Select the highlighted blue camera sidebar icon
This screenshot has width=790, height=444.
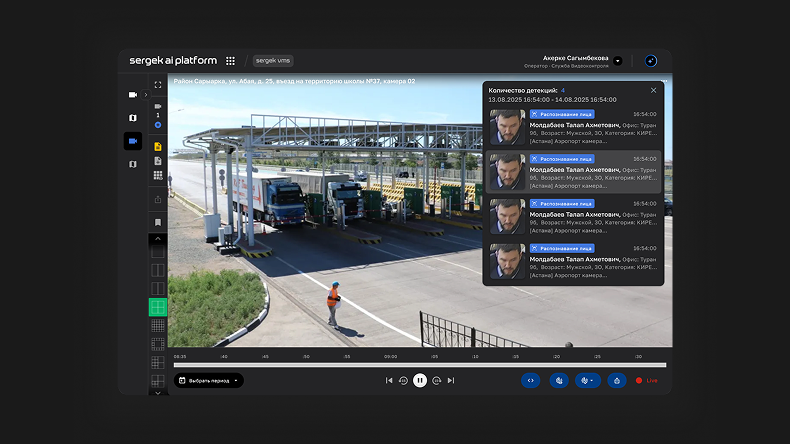pyautogui.click(x=132, y=141)
